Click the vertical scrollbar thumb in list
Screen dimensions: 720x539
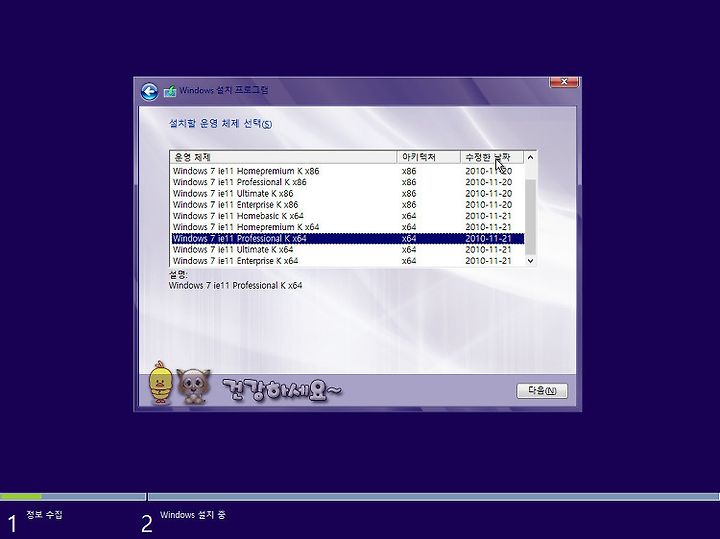click(530, 217)
